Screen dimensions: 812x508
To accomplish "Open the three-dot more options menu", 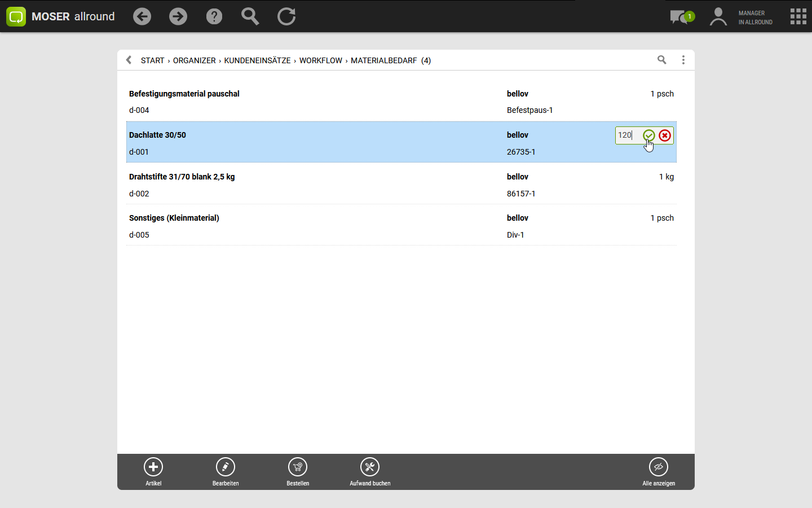I will pos(683,60).
